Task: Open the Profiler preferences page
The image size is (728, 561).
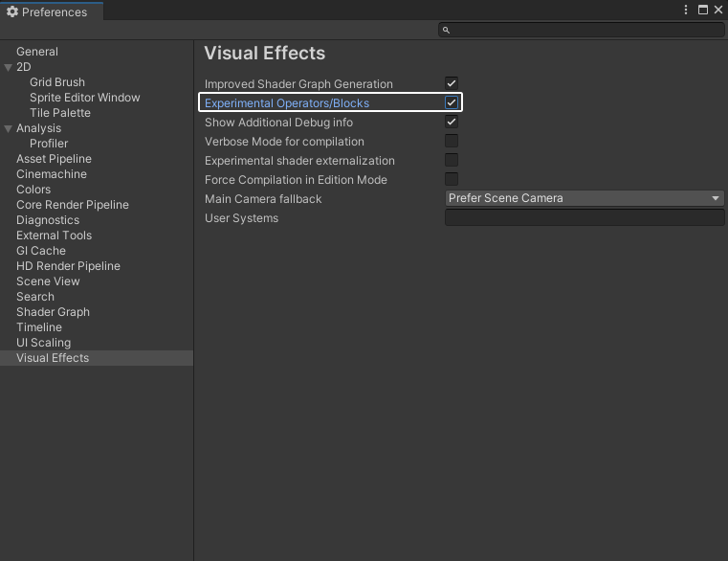Action: tap(49, 144)
